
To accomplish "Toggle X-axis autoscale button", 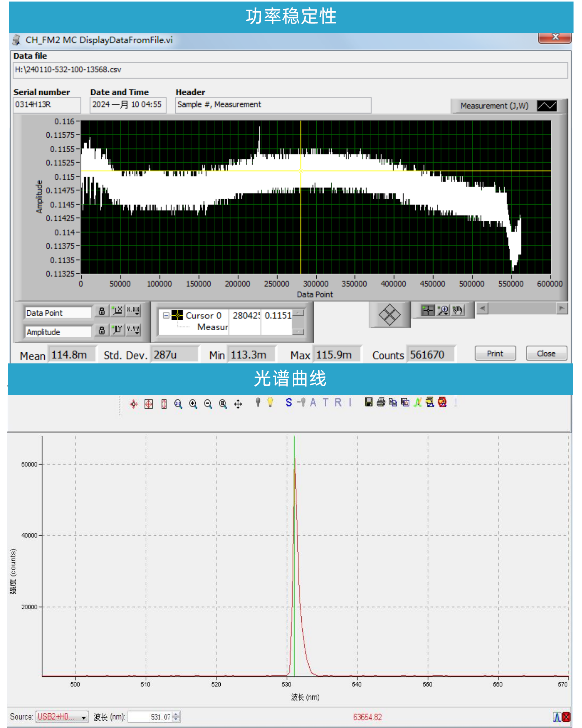I will click(x=117, y=311).
